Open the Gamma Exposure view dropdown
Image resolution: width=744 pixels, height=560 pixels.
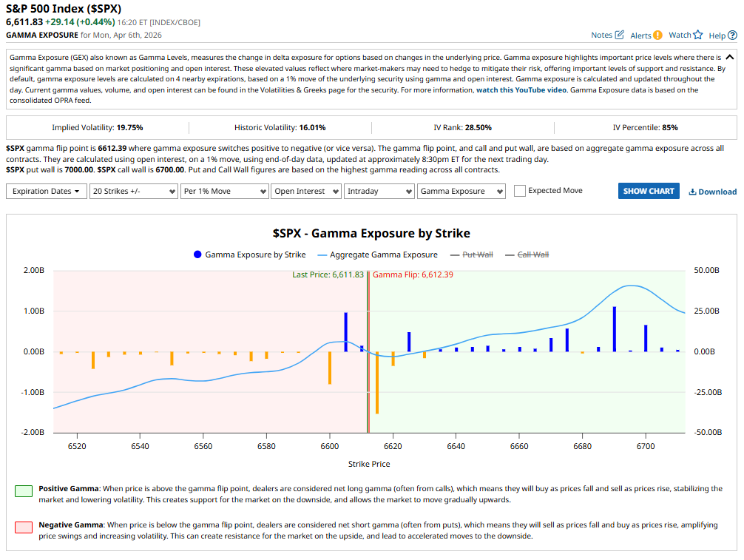click(x=461, y=191)
